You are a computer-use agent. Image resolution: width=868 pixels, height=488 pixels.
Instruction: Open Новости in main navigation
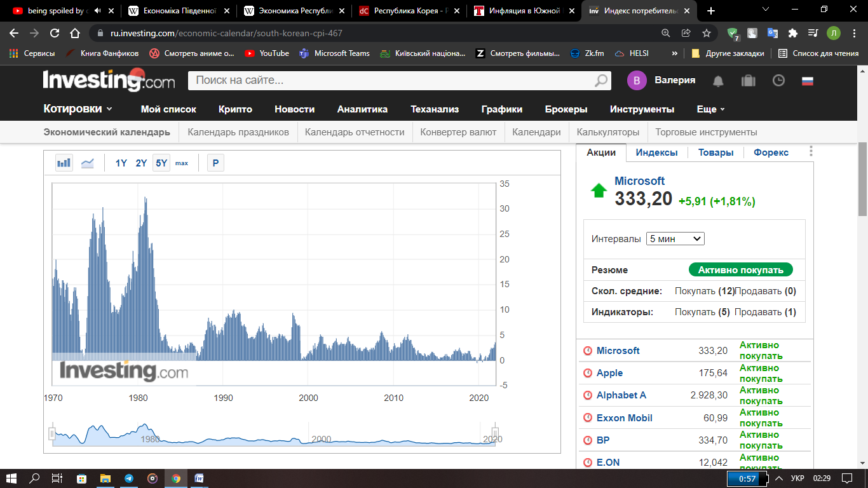295,109
